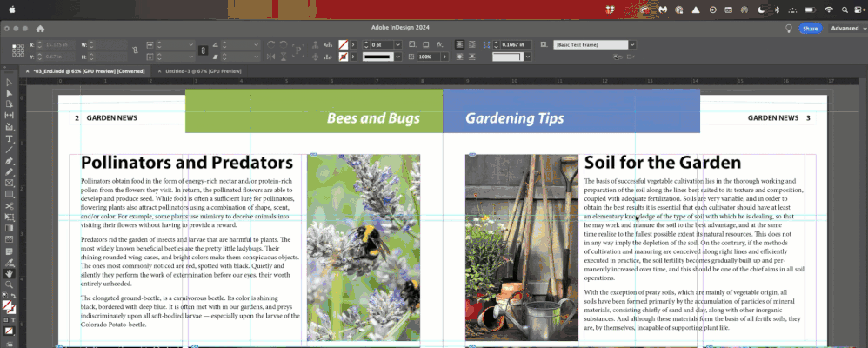
Task: Select the Rectangle tool
Action: 9,195
